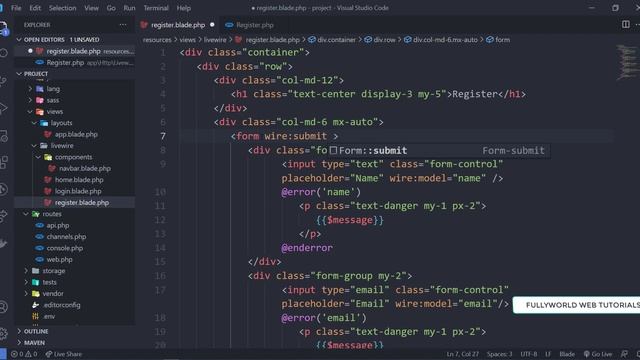
Task: Open the Help menu
Action: point(184,8)
